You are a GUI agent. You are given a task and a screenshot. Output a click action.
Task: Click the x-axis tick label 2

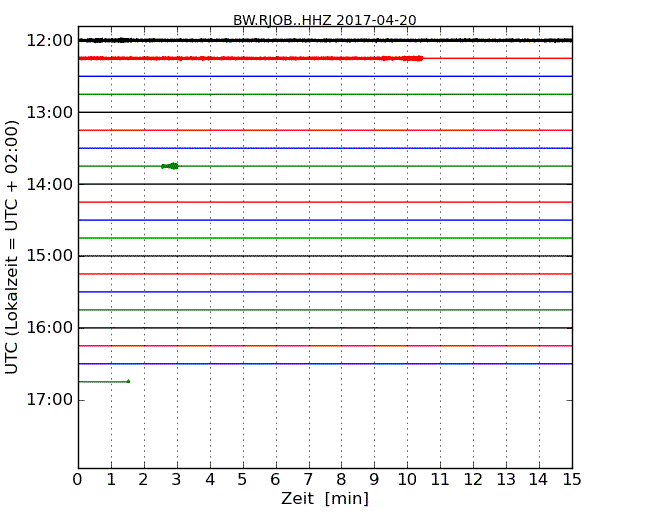click(x=143, y=480)
